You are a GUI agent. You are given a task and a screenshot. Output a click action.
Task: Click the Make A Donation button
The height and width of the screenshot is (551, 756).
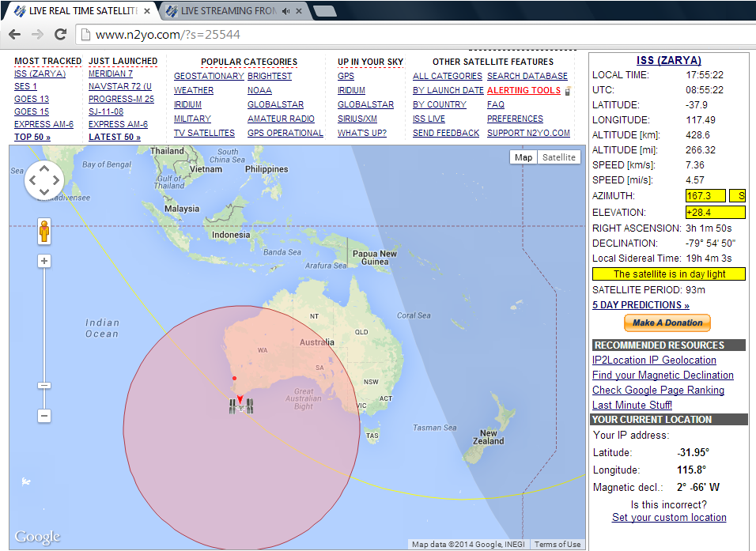click(x=667, y=323)
